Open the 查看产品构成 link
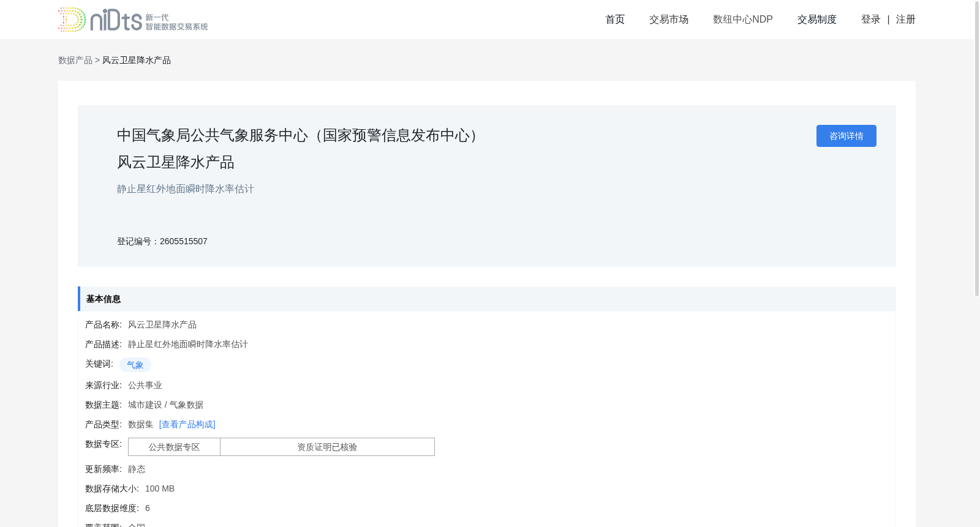980x527 pixels. tap(187, 424)
